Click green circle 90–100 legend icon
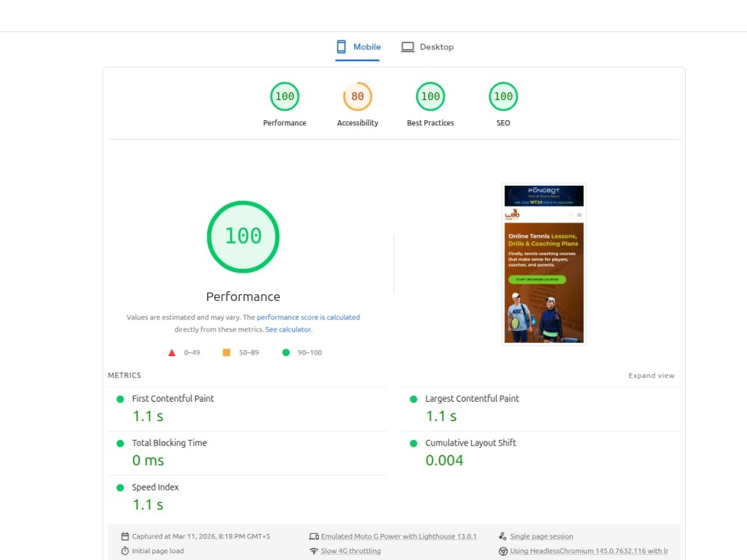Screen dimensions: 747x560 pyautogui.click(x=286, y=352)
